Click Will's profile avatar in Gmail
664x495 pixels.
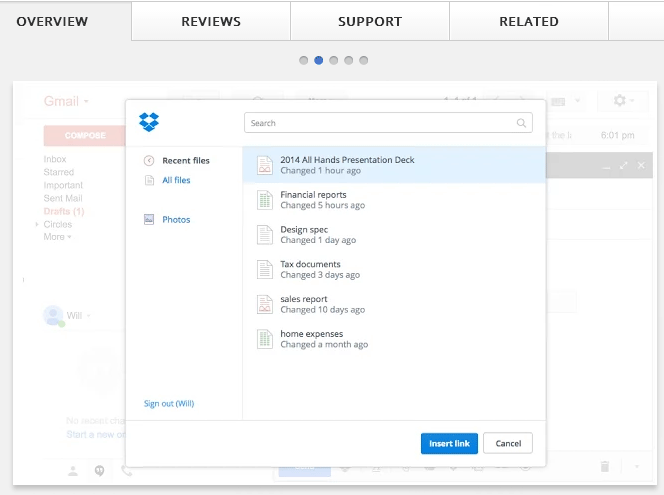pos(53,315)
